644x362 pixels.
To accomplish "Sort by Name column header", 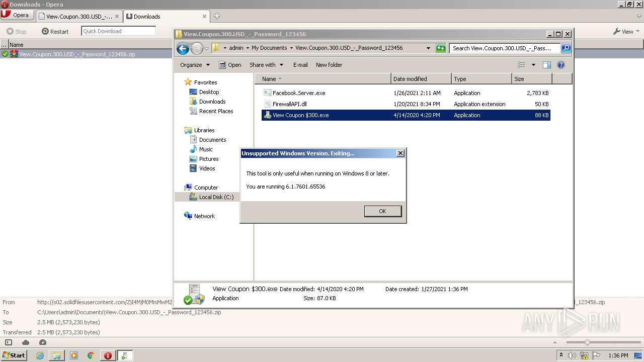I will [323, 79].
